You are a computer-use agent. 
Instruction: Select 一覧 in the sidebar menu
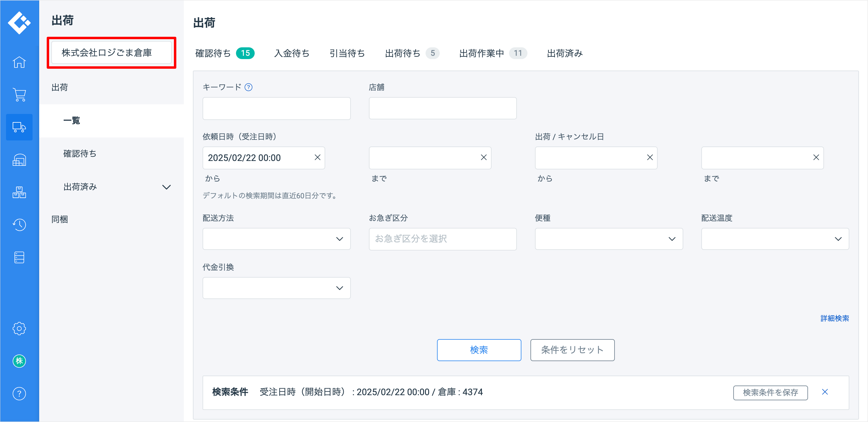112,121
